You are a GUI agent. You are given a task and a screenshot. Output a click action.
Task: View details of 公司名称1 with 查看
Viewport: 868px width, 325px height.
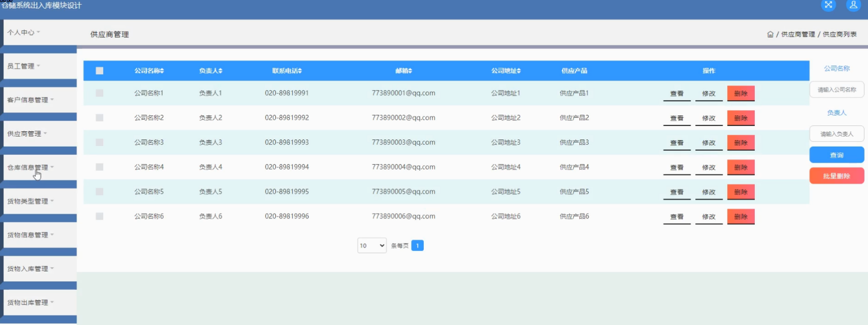pyautogui.click(x=677, y=94)
